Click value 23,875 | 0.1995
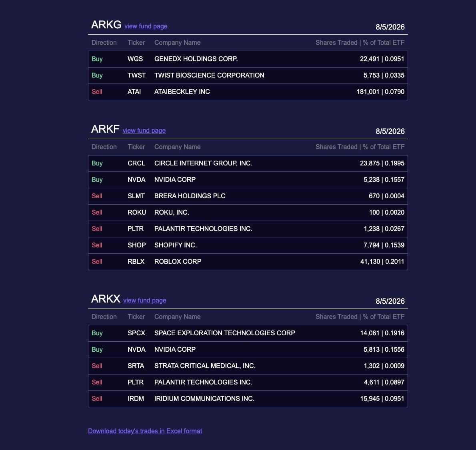Image resolution: width=476 pixels, height=450 pixels. 382,163
